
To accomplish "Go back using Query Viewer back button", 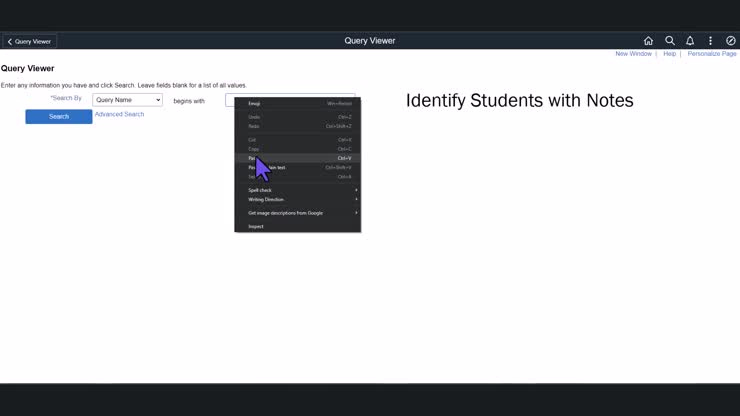I will coord(30,42).
